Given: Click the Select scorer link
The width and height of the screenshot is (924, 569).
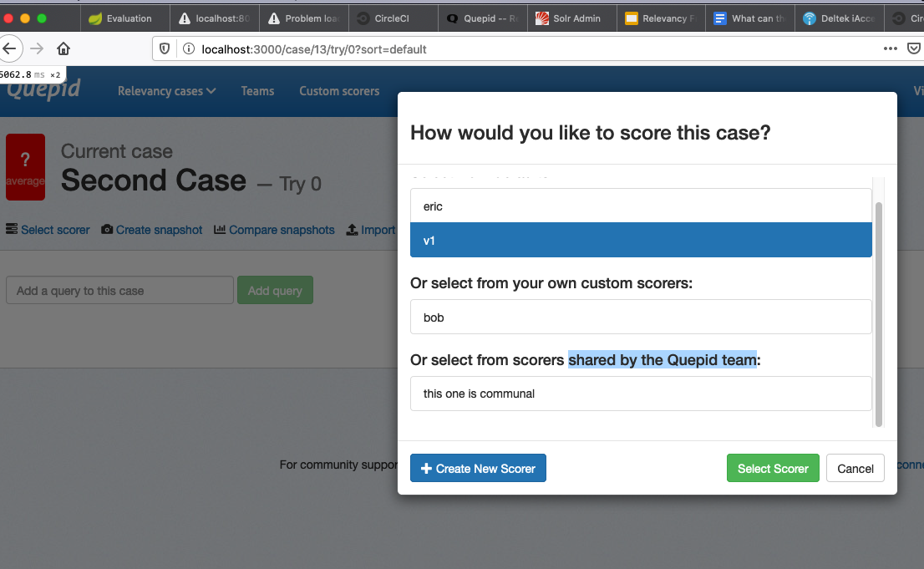Looking at the screenshot, I should (55, 230).
